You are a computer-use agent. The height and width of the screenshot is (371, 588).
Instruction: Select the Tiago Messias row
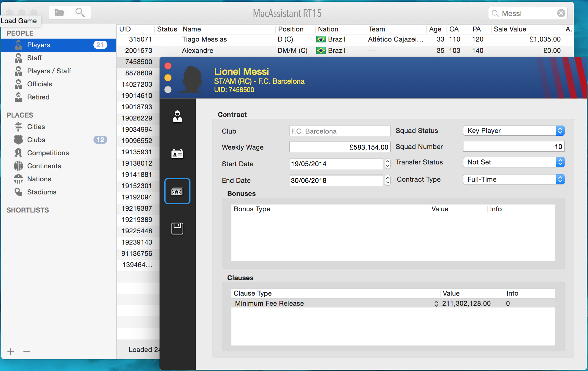click(x=345, y=39)
